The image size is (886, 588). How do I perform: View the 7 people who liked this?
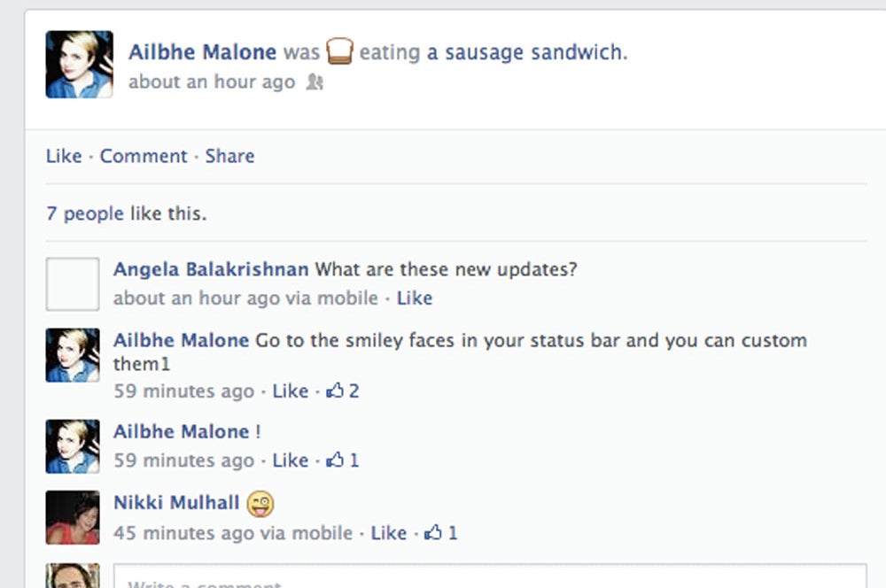[x=85, y=213]
